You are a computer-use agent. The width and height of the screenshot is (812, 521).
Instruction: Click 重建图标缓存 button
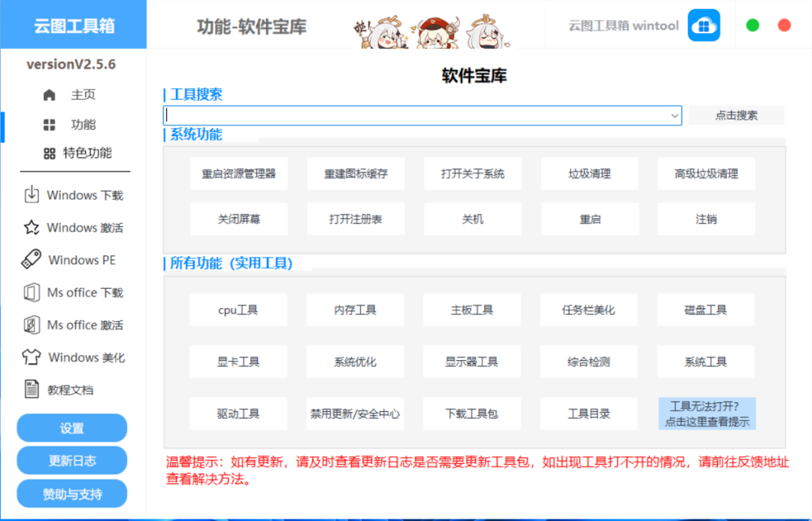[356, 174]
